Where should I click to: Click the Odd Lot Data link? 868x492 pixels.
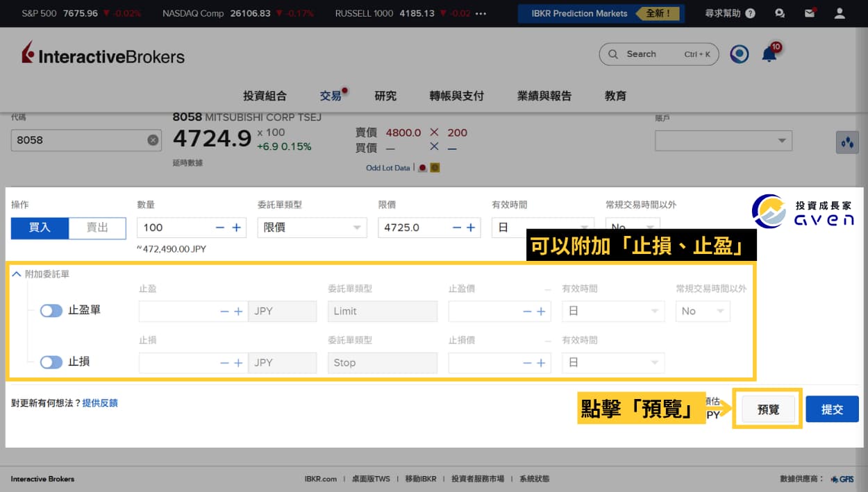tap(388, 168)
